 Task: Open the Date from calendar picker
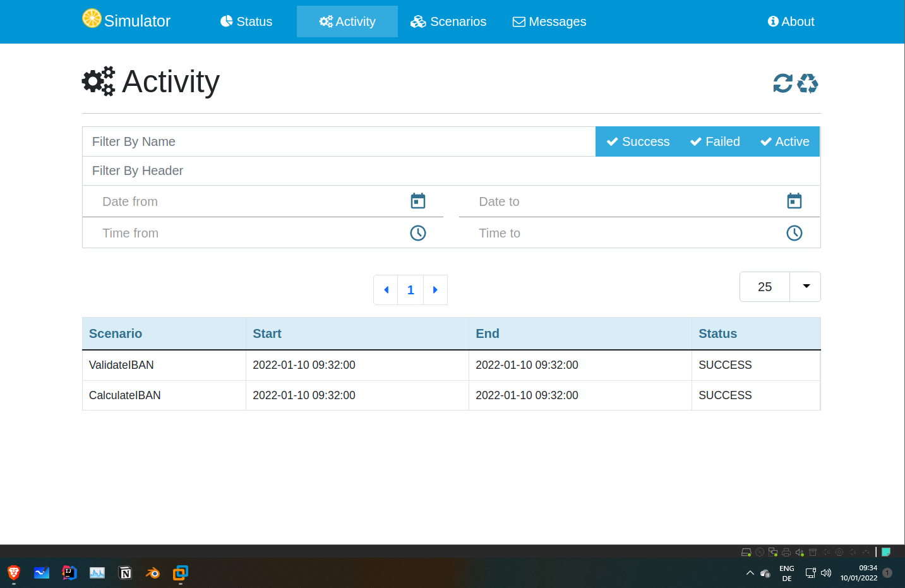pos(417,201)
